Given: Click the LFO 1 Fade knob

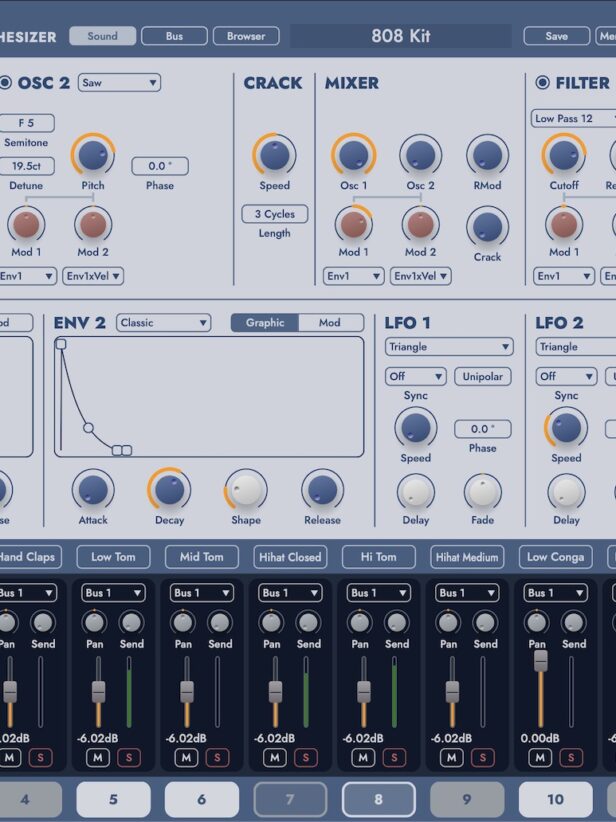Looking at the screenshot, I should coord(483,492).
